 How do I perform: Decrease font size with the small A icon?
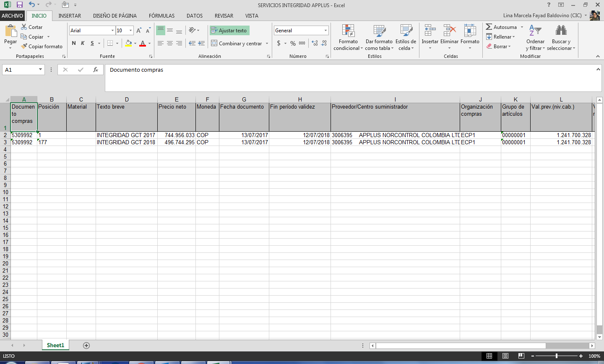point(148,31)
